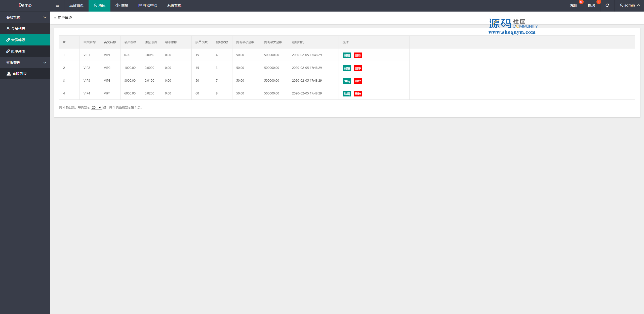
Task: Expand the admin account menu arrow
Action: point(638,5)
